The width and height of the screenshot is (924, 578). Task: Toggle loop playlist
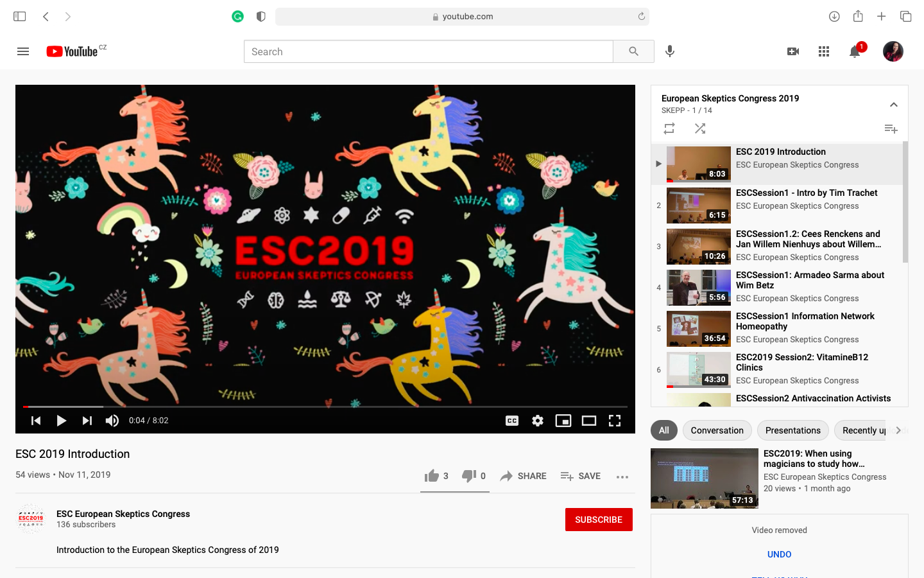click(669, 128)
